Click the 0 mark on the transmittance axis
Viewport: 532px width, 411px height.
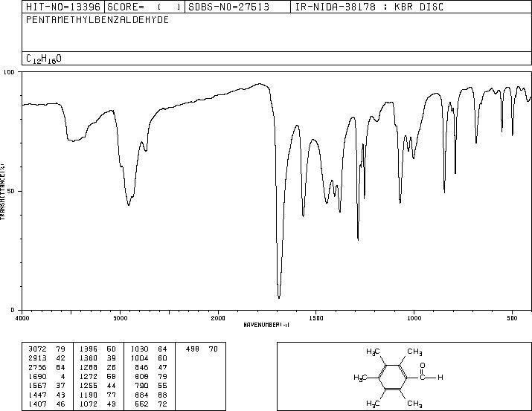click(13, 310)
